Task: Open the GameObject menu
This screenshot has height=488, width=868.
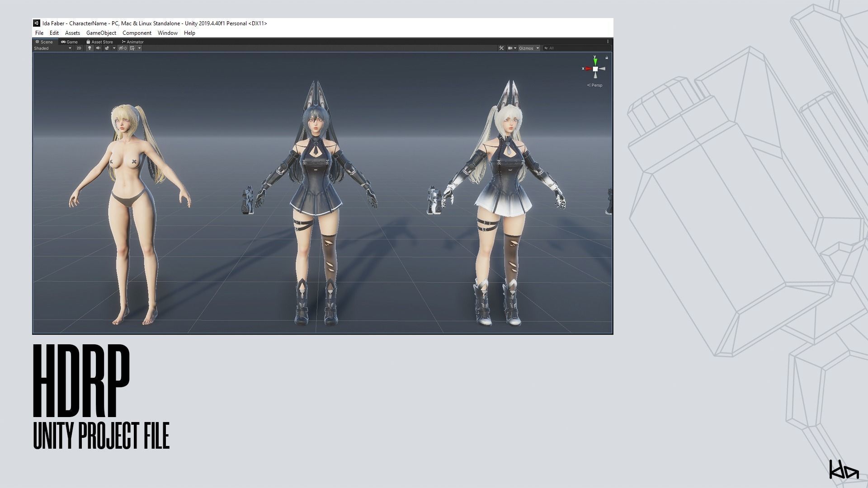Action: [101, 33]
